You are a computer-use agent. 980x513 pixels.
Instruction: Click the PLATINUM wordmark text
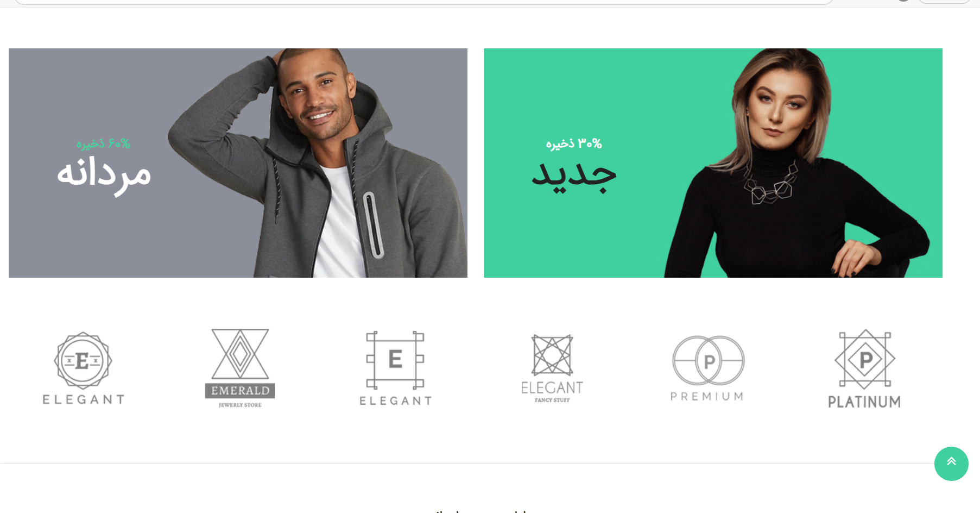pyautogui.click(x=864, y=402)
